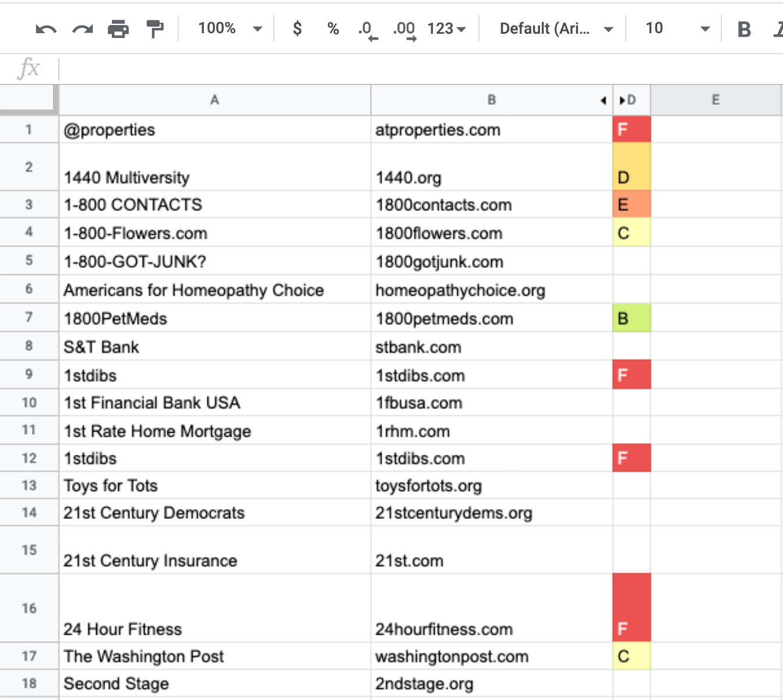The width and height of the screenshot is (783, 700).
Task: Select cell '24 Hour Fitness'
Action: (215, 608)
